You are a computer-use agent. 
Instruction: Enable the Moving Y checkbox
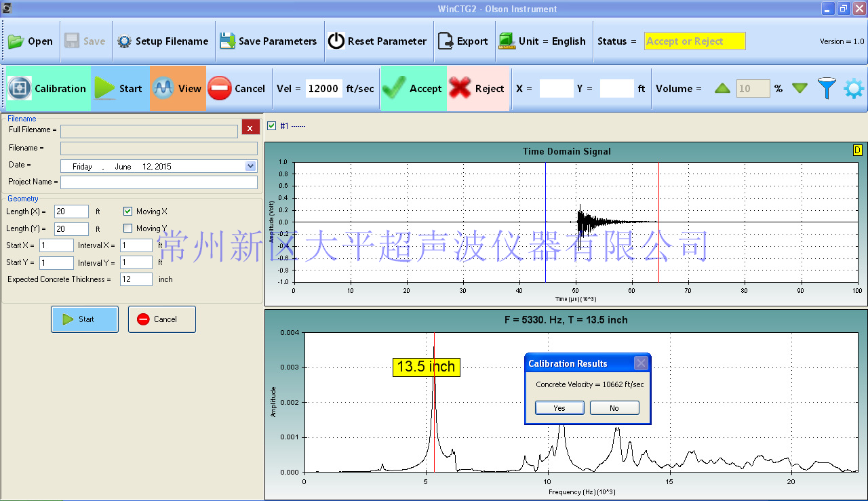pos(128,228)
